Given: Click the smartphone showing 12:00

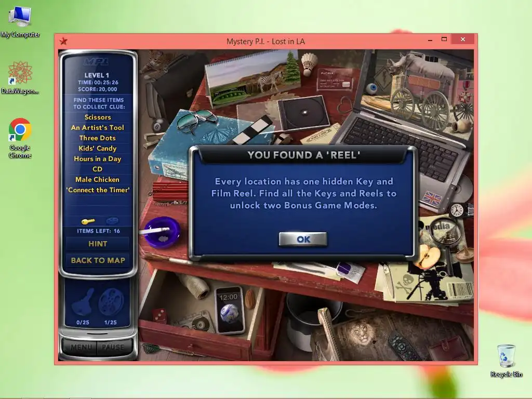Looking at the screenshot, I should point(230,310).
